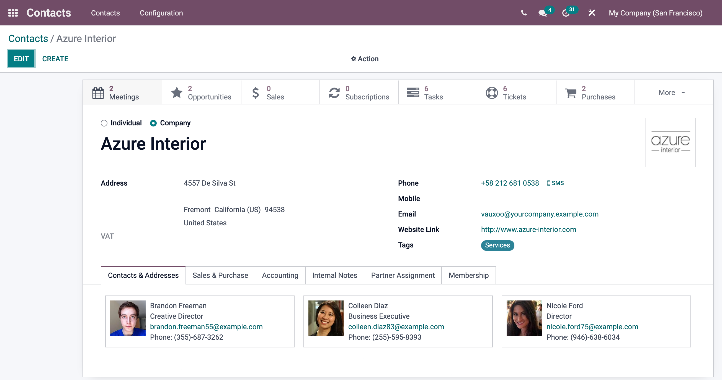Viewport: 722px width, 380px height.
Task: Open Brandon Freeman's photo thumbnail
Action: 128,318
